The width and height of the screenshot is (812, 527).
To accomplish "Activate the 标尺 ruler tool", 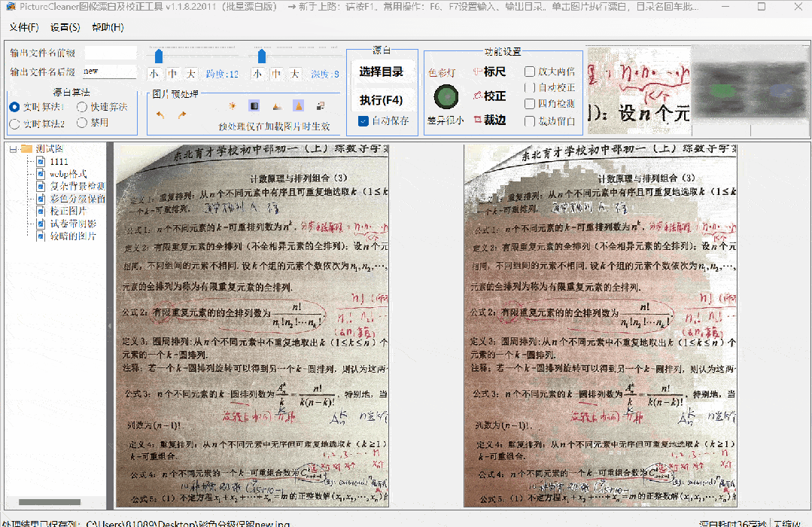I will click(x=489, y=72).
